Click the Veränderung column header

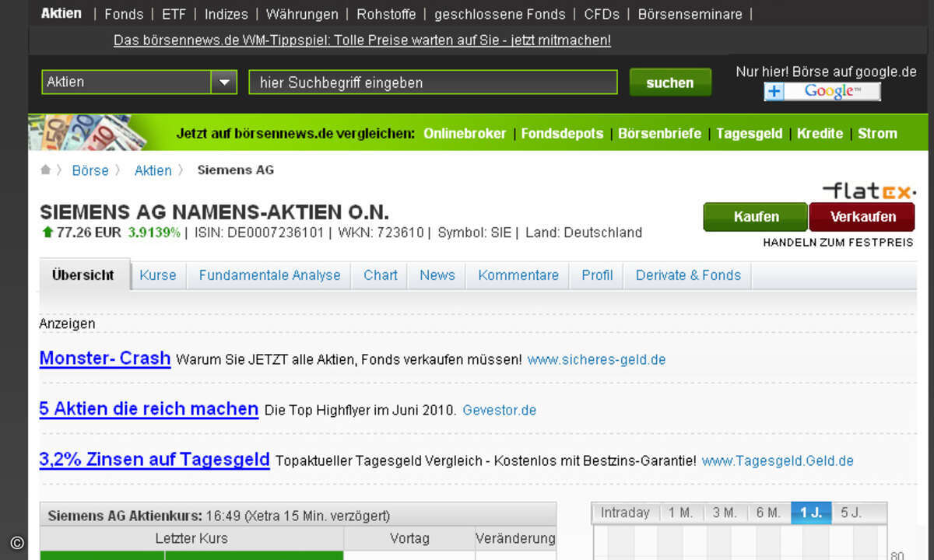pyautogui.click(x=516, y=538)
